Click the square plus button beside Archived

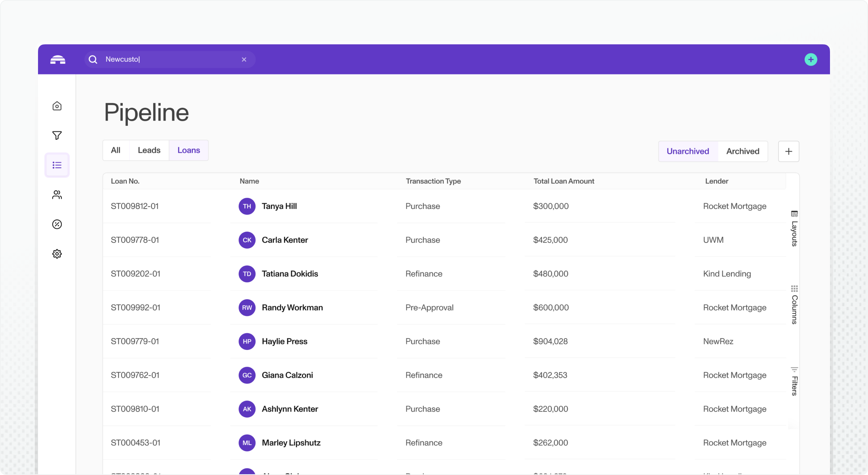point(788,151)
